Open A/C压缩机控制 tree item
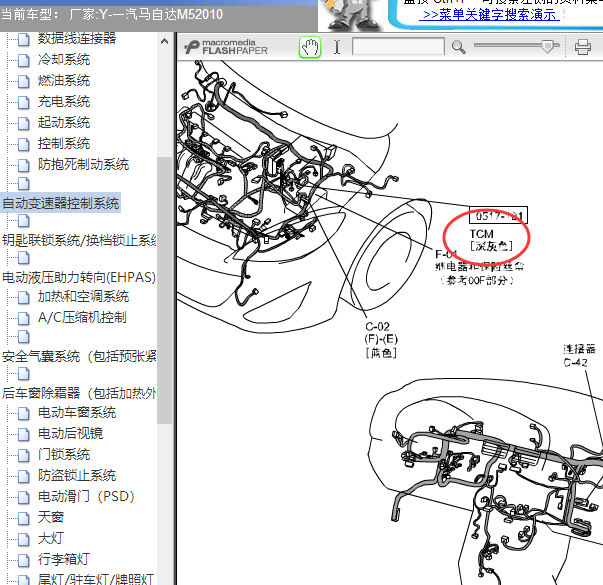Viewport: 603px width, 585px height. (x=82, y=317)
